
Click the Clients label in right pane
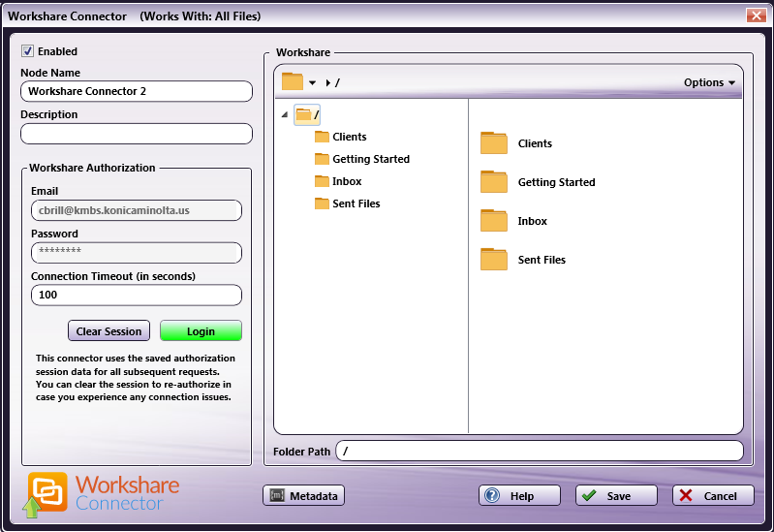(x=535, y=143)
